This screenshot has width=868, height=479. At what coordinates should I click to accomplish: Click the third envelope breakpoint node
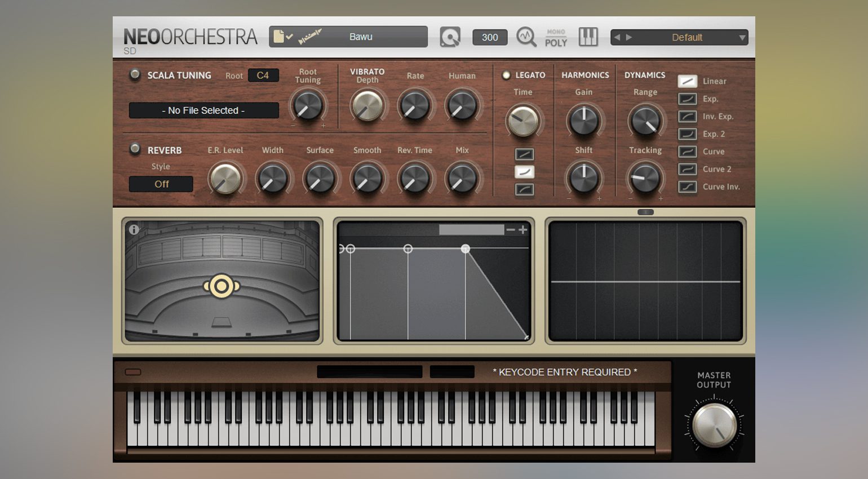[x=465, y=249]
